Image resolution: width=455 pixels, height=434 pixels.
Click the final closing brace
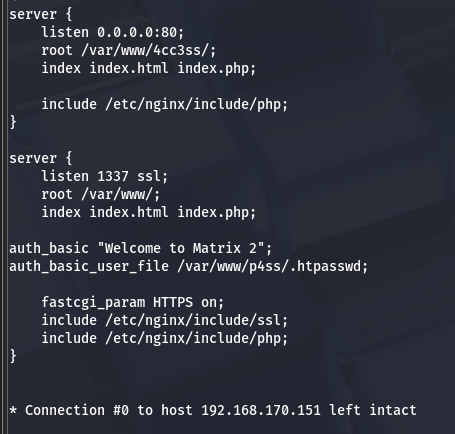pyautogui.click(x=13, y=356)
